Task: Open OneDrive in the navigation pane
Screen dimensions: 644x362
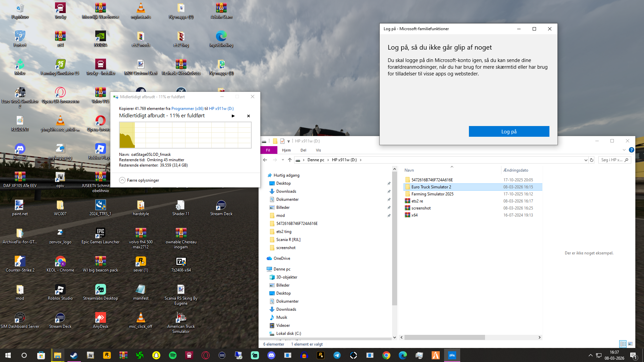Action: (282, 258)
